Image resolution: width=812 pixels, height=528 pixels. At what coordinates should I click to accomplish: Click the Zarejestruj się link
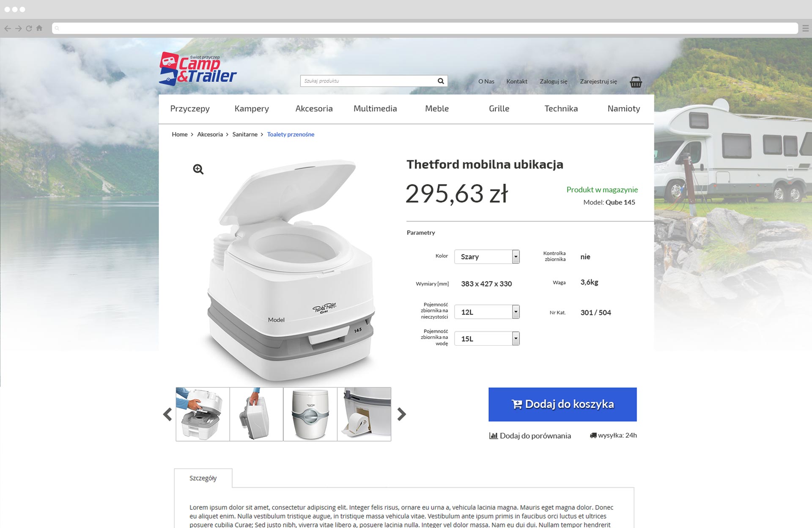pos(598,81)
